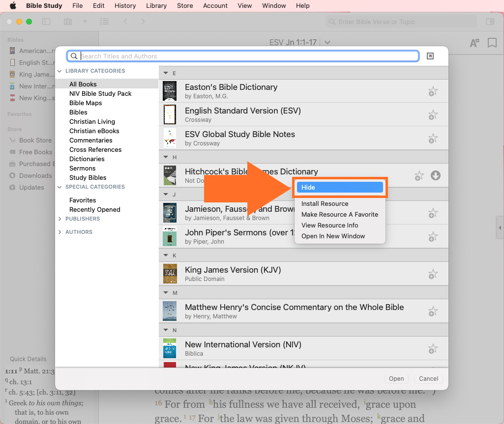This screenshot has height=424, width=504.
Task: Click the Search Titles and Authors field
Action: (248, 57)
